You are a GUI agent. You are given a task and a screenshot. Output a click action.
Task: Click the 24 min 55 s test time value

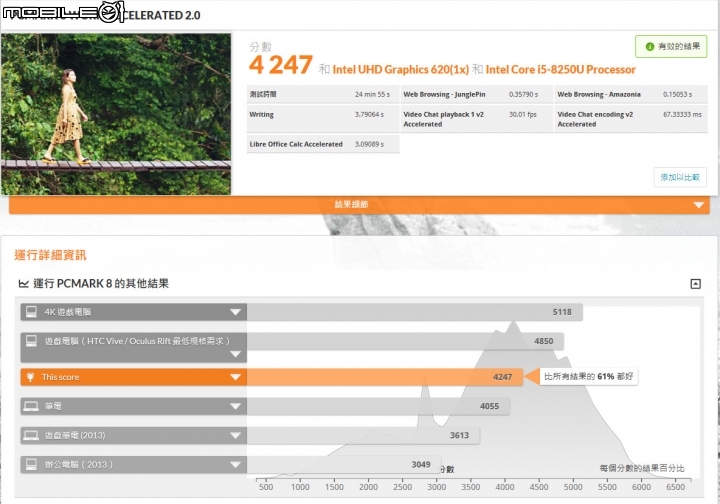372,95
